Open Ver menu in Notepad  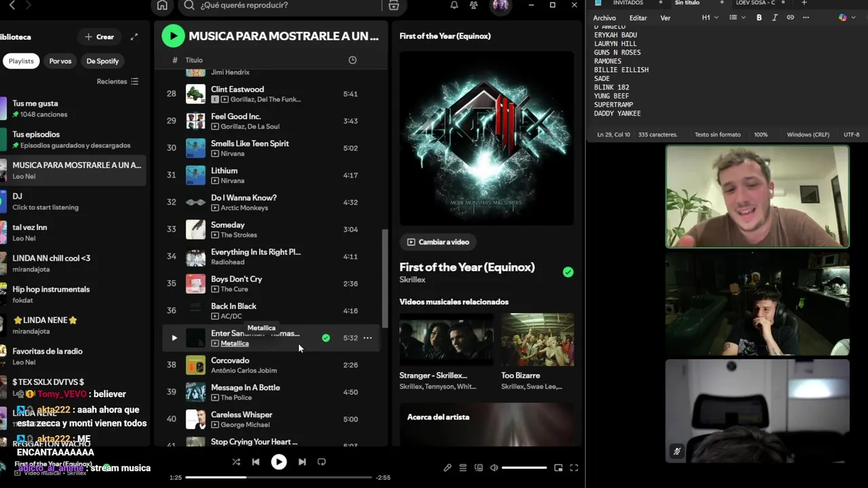tap(665, 18)
